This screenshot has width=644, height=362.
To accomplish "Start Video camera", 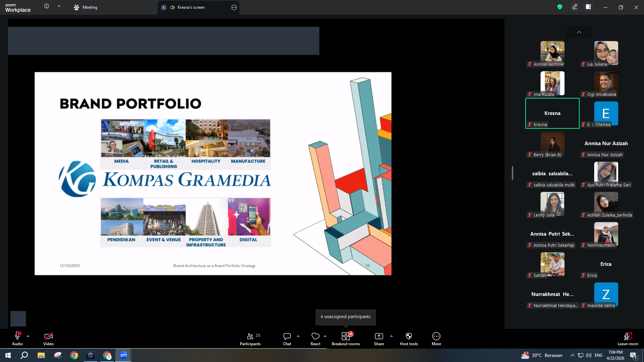I will 48,339.
